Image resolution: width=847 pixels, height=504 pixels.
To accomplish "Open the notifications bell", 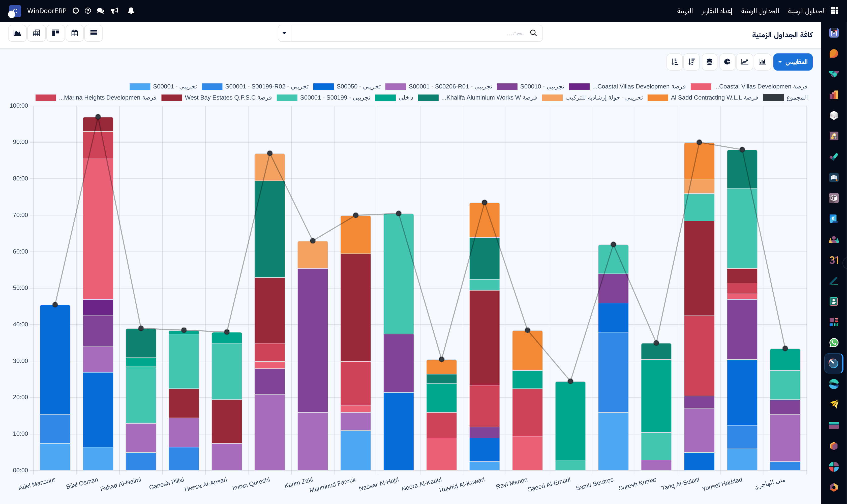I will pos(131,11).
